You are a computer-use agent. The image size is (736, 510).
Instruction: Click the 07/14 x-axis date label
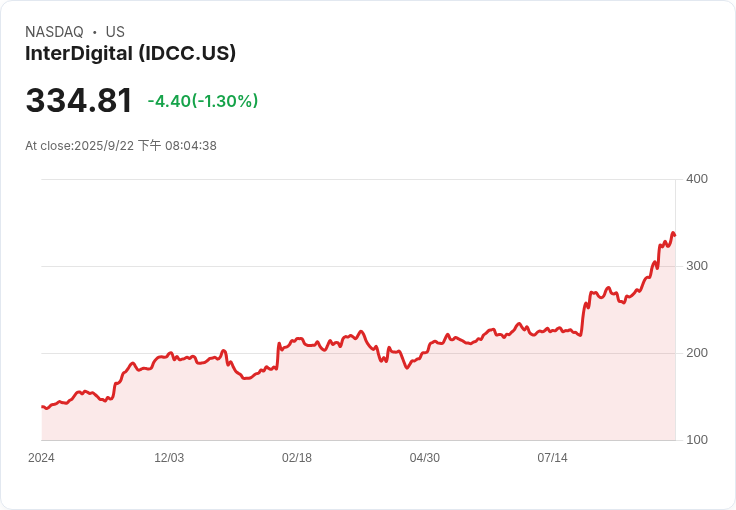552,458
